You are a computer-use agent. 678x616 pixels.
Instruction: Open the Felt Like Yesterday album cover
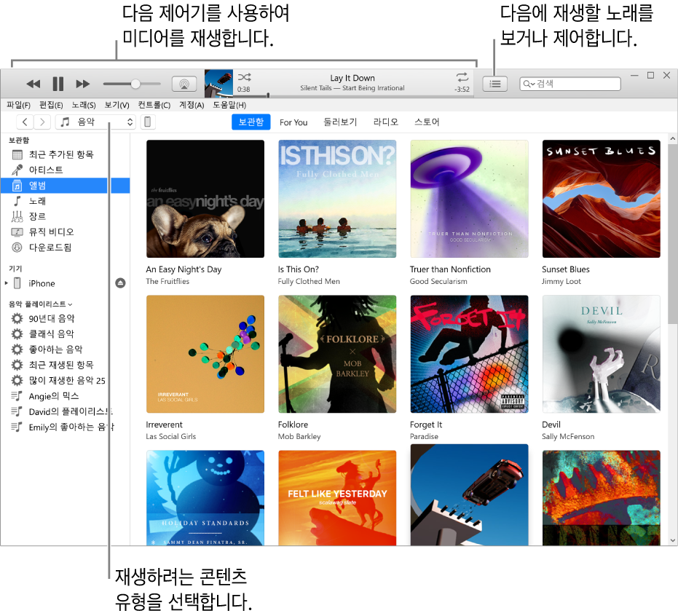[337, 497]
